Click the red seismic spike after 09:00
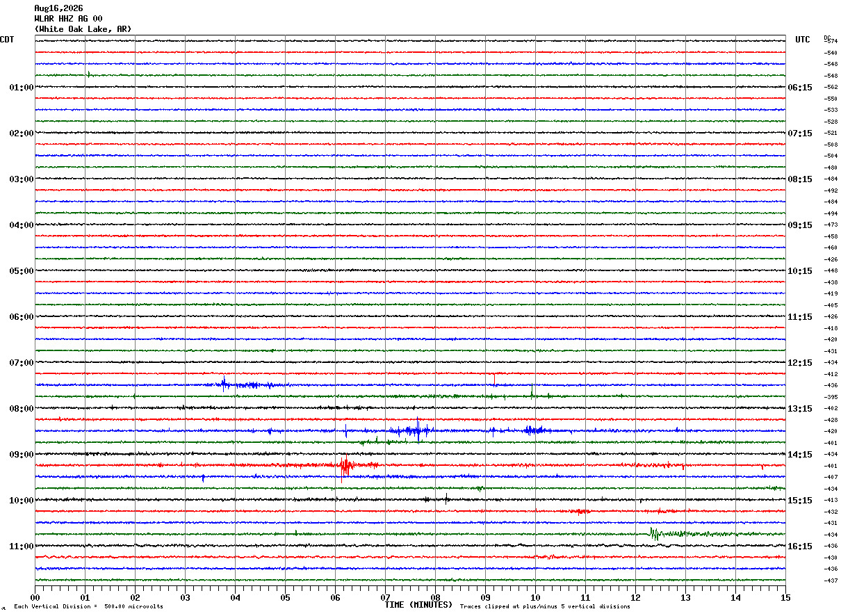841x616 pixels. point(345,465)
